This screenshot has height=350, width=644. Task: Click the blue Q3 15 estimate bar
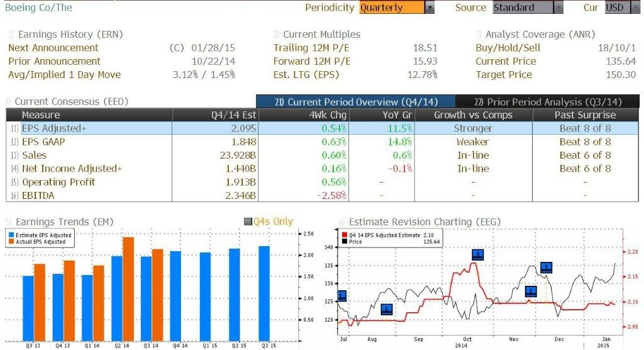pos(264,293)
